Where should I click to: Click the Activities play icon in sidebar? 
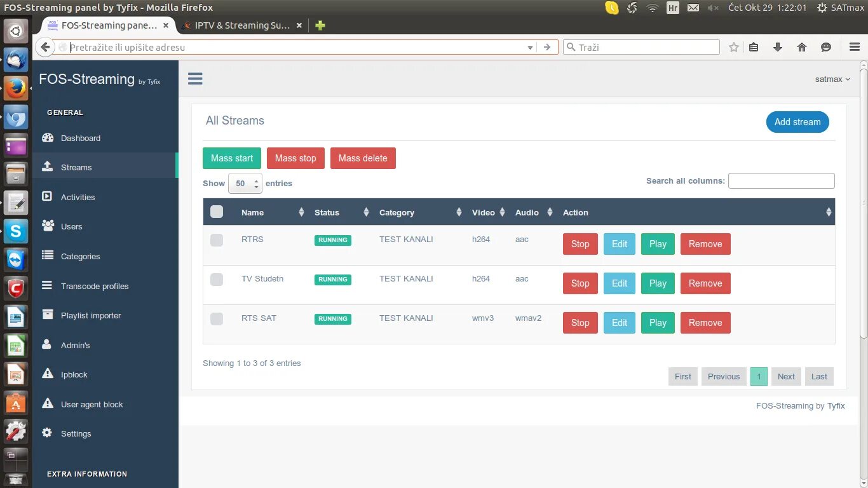[x=47, y=196]
